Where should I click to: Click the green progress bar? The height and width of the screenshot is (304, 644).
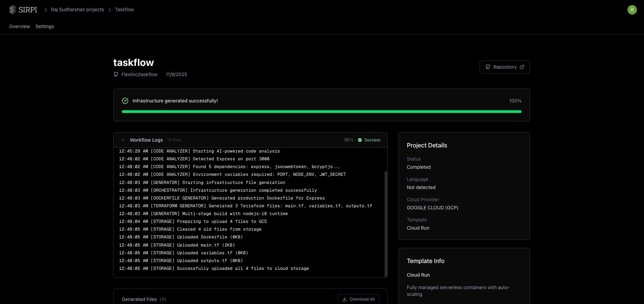click(x=322, y=112)
